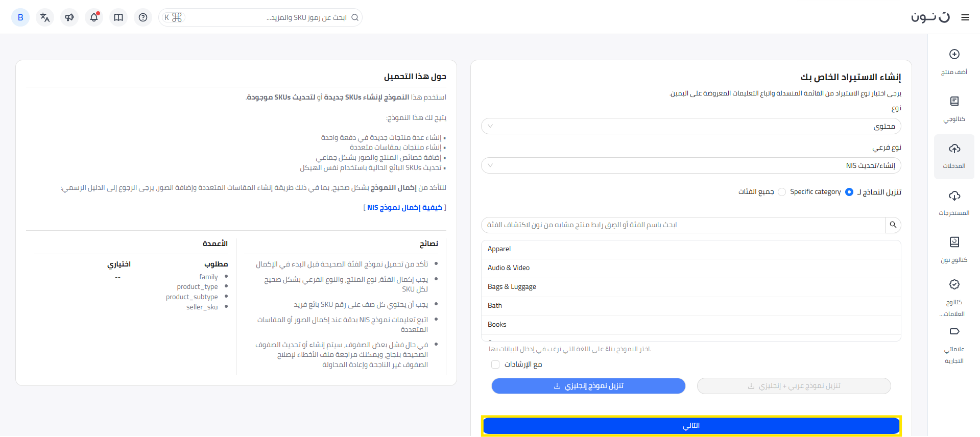
Task: Click the تنزيل نموذج إنجليزي button
Action: tap(588, 386)
